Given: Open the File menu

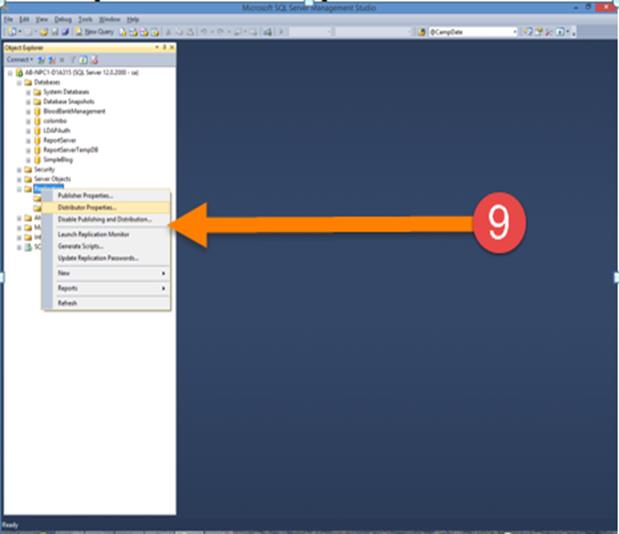Looking at the screenshot, I should tap(8, 19).
